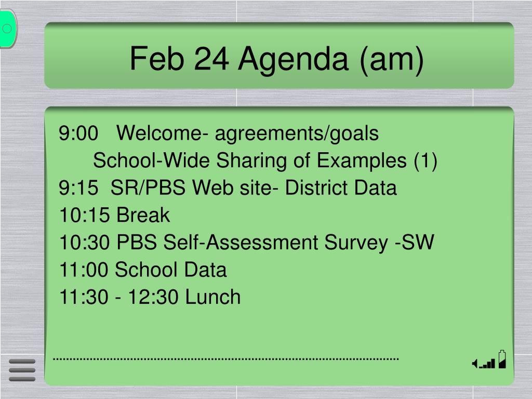Click the signal strength bars icon
The width and height of the screenshot is (532, 399).
487,364
